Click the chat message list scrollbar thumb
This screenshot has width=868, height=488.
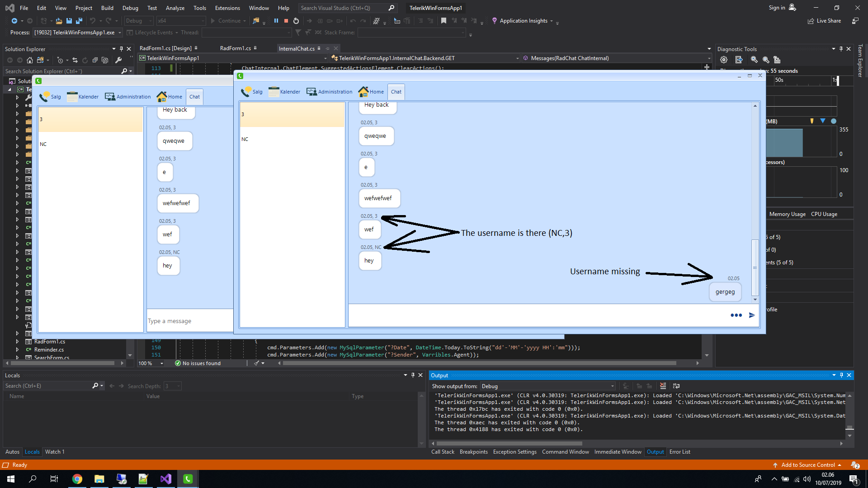[x=755, y=267]
